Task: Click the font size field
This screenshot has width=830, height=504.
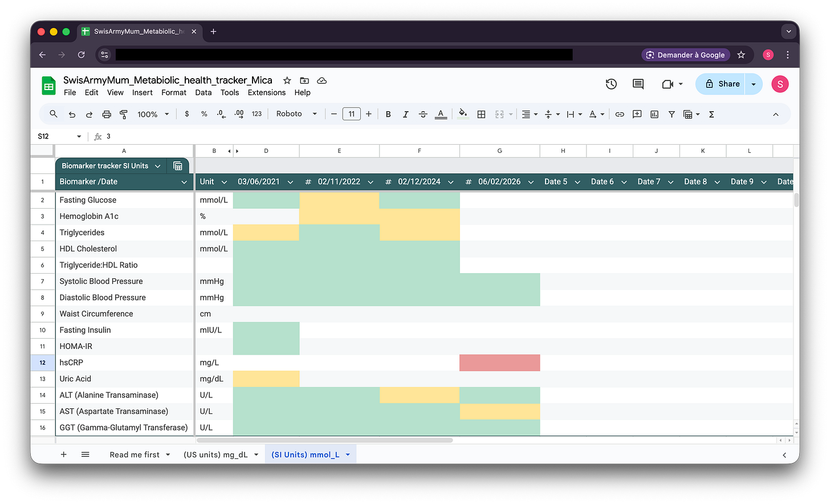Action: tap(352, 114)
